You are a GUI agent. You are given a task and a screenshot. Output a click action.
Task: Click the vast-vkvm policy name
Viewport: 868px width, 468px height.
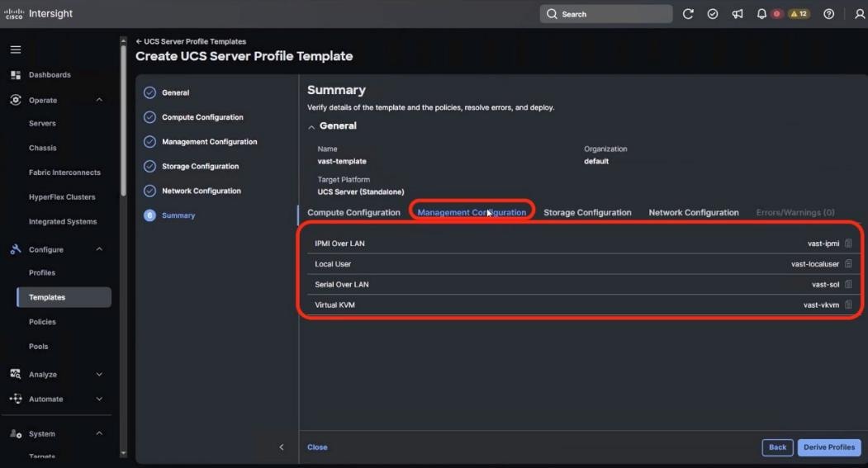click(821, 305)
